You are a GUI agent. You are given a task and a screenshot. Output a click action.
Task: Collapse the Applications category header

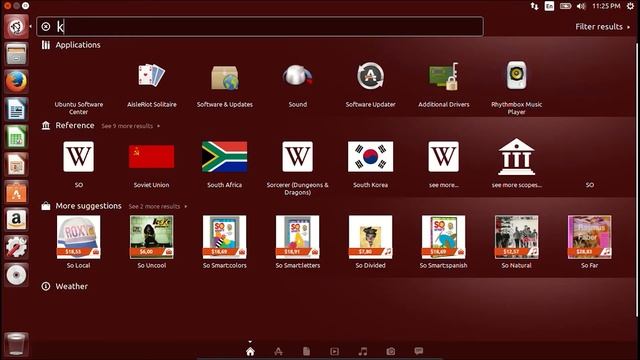[71, 45]
